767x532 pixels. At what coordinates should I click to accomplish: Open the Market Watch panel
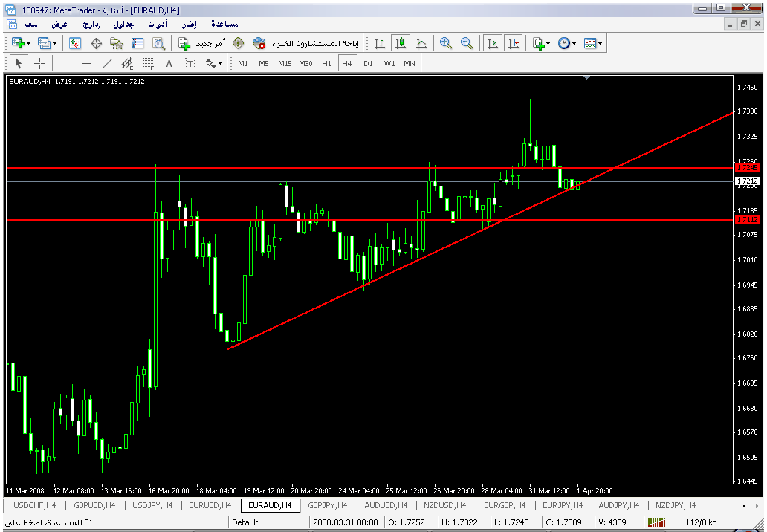(x=75, y=44)
